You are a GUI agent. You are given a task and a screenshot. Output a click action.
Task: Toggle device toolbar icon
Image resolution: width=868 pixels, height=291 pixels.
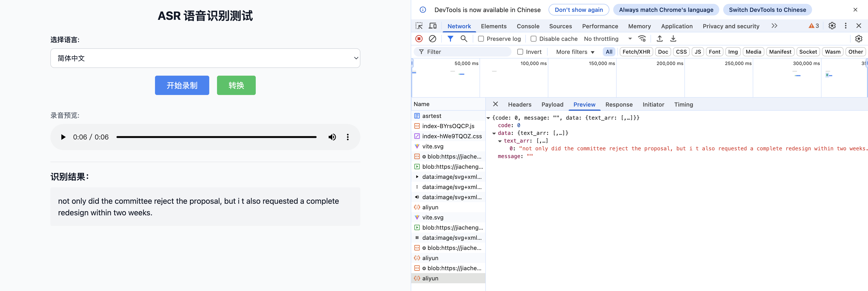[433, 26]
